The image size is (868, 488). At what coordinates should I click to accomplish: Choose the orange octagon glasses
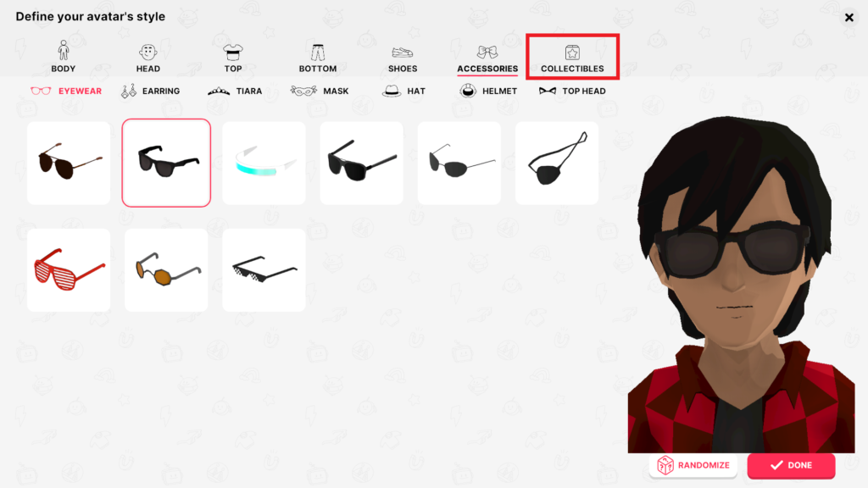pos(166,270)
